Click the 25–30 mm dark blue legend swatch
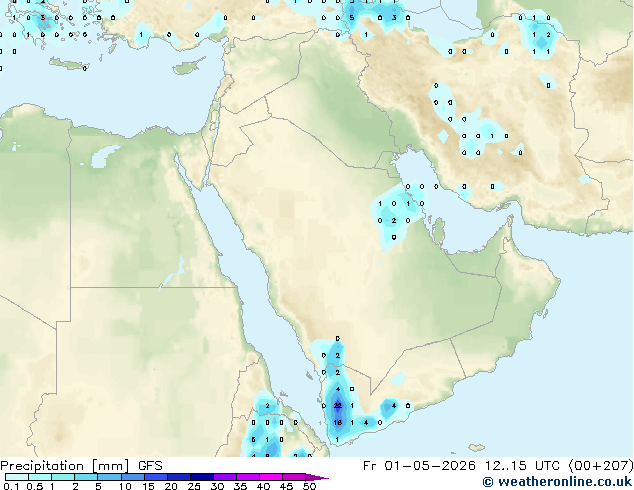This screenshot has height=490, width=634. click(201, 477)
